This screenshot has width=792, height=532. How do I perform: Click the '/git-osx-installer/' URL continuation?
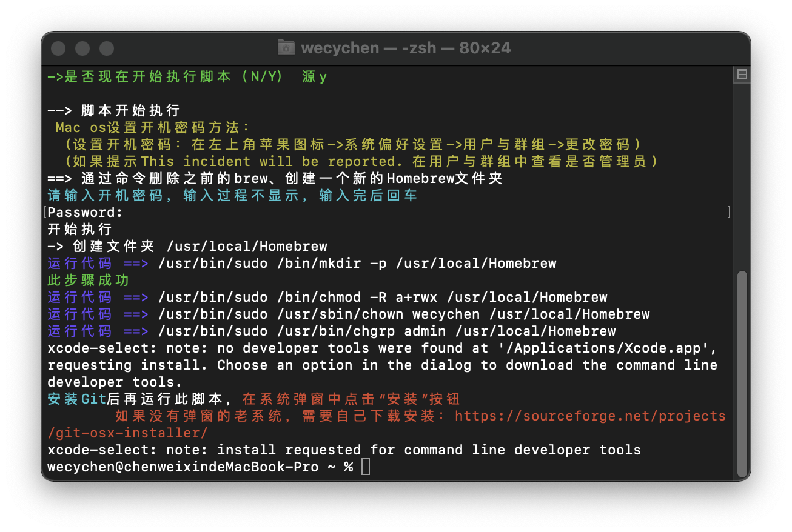[x=127, y=433]
